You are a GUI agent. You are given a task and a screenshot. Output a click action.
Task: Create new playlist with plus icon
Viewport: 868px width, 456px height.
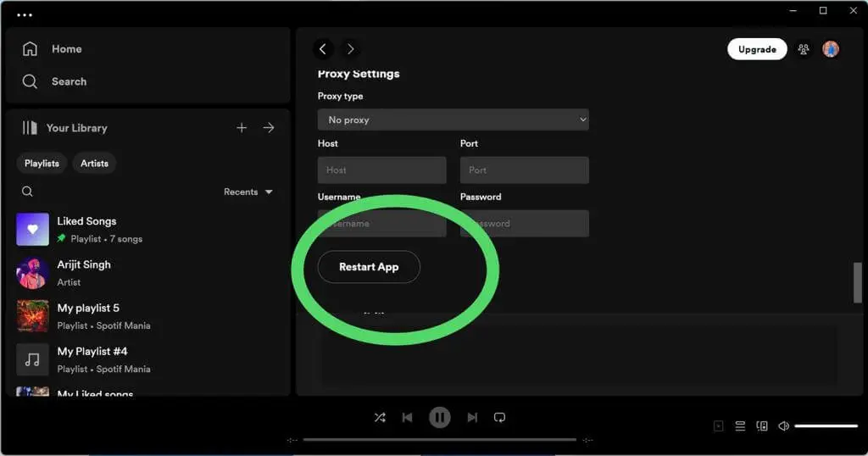click(x=242, y=128)
